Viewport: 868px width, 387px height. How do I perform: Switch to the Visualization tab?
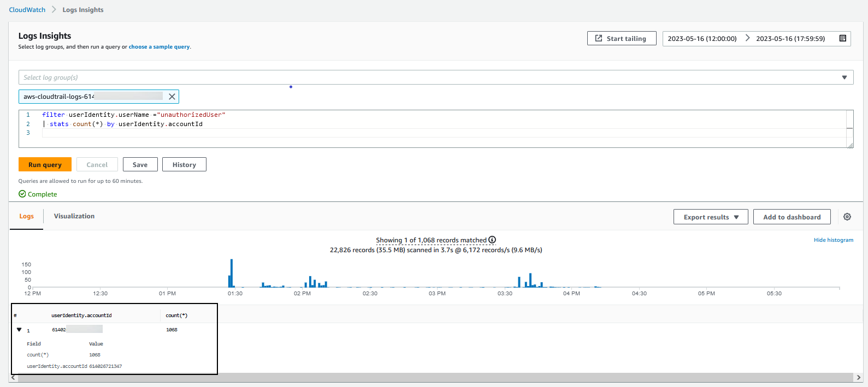tap(74, 216)
